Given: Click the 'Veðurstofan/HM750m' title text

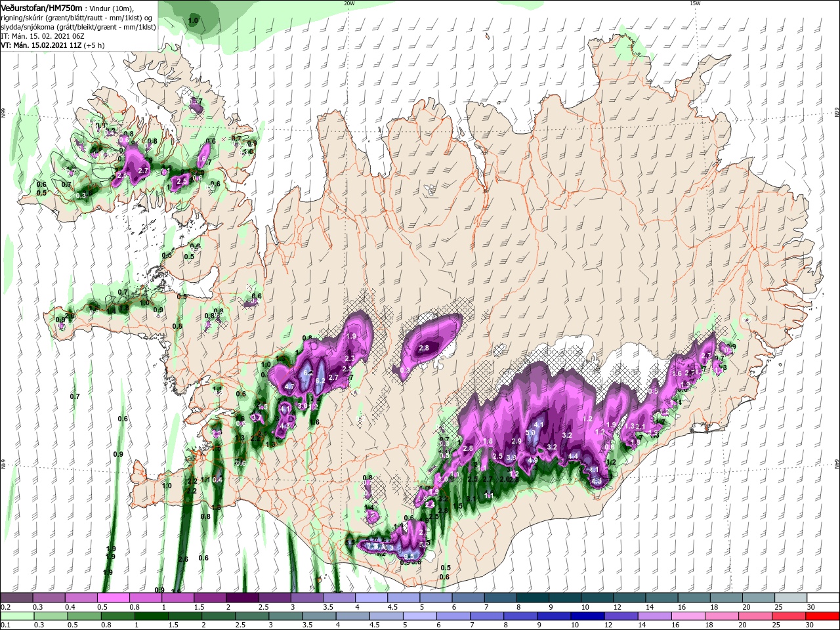Looking at the screenshot, I should pos(41,8).
